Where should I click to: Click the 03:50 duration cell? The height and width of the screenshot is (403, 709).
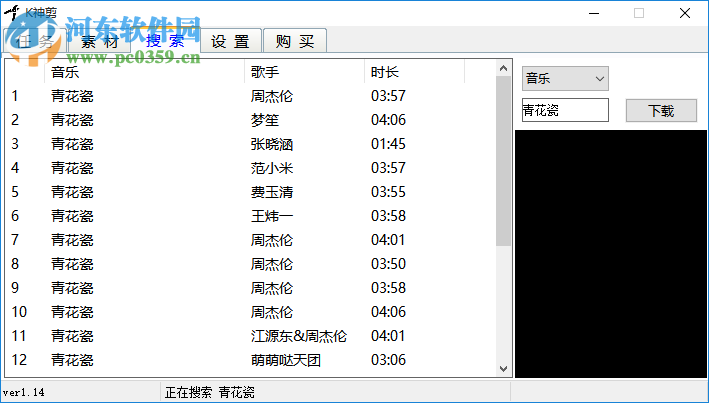[x=388, y=264]
